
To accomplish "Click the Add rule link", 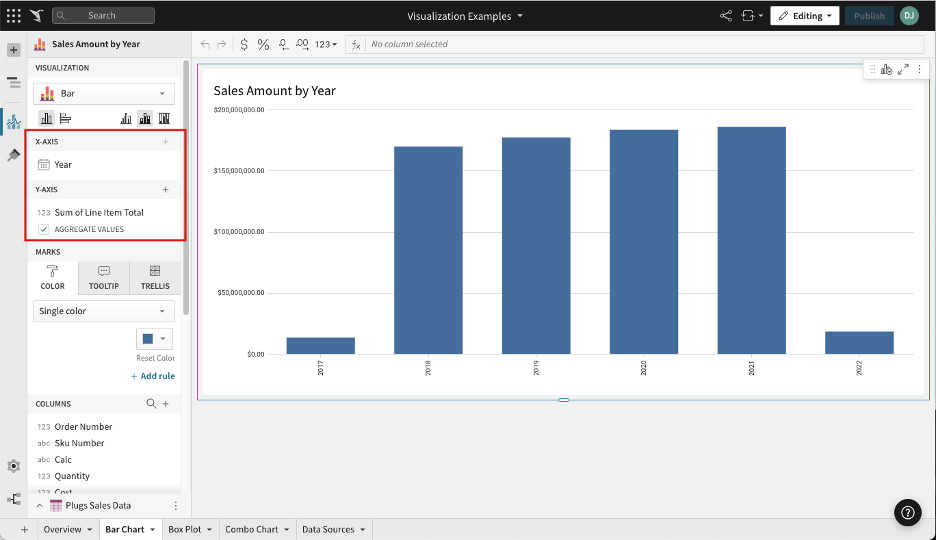I will [153, 376].
